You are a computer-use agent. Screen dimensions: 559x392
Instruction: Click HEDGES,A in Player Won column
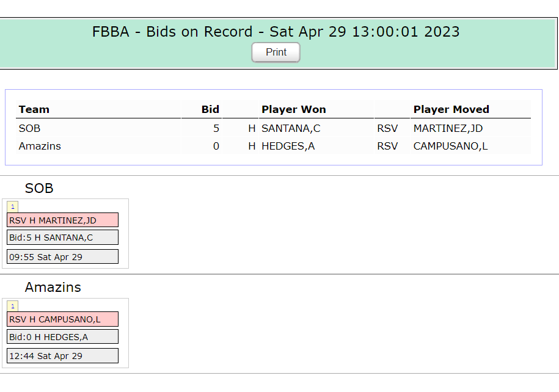(288, 146)
